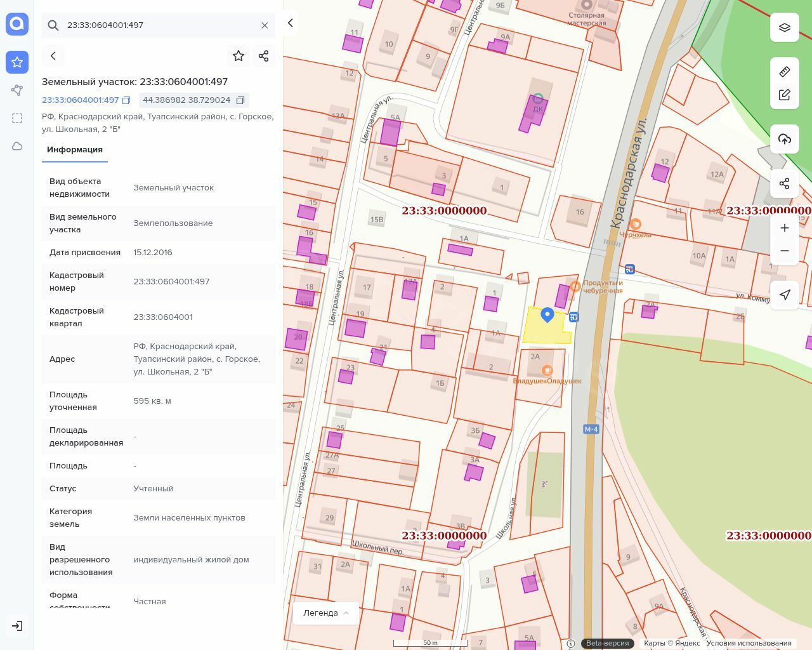Open the Информация tab
Screen dimensions: 812x650
click(x=75, y=150)
